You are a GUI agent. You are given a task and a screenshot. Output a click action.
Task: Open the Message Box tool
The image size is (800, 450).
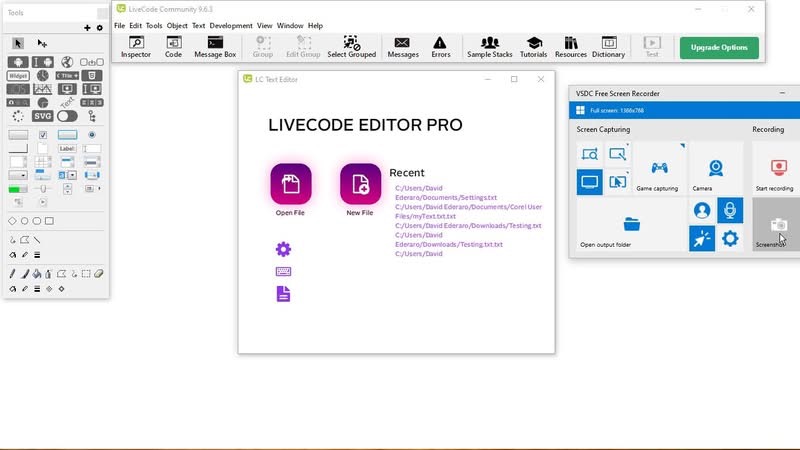point(215,47)
